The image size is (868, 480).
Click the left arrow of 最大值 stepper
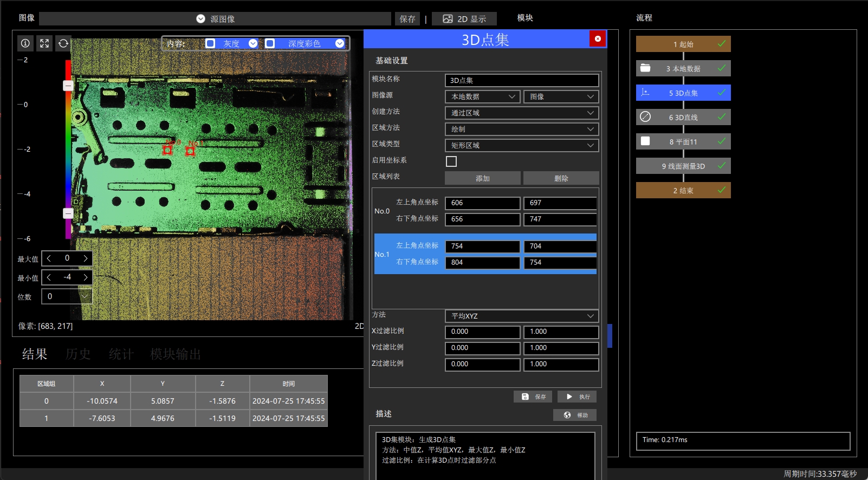tap(49, 258)
